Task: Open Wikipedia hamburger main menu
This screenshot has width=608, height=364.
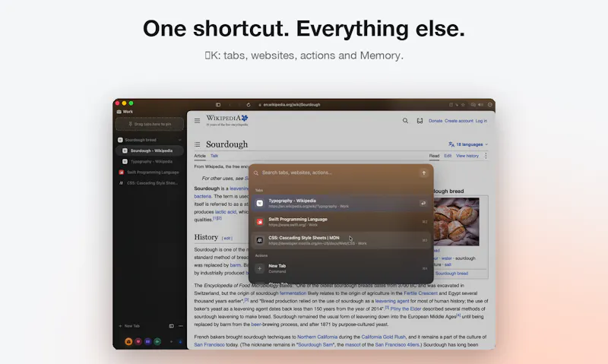Action: click(198, 121)
